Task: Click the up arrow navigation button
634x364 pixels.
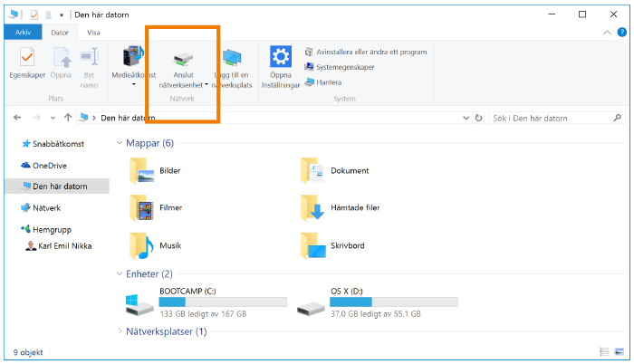Action: pos(68,118)
